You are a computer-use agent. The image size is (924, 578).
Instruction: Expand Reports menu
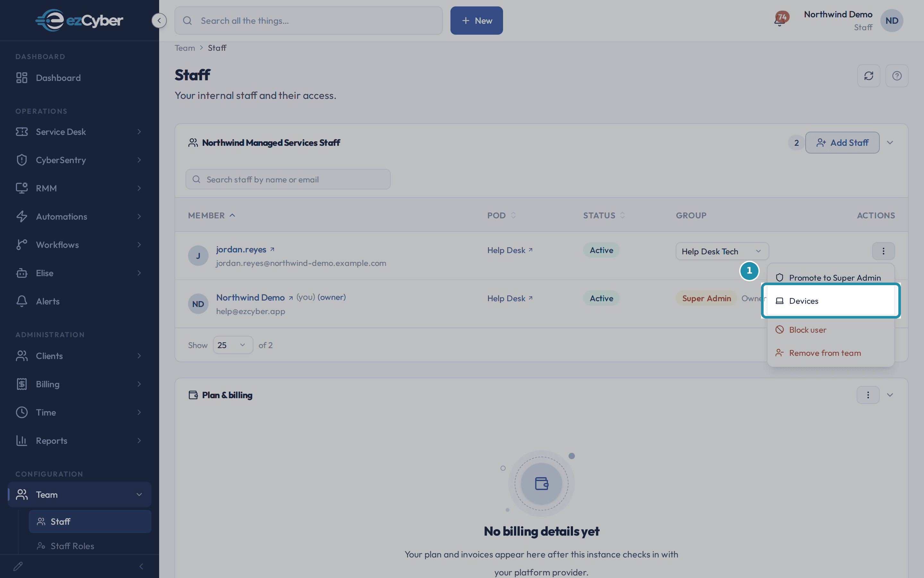[x=80, y=441]
